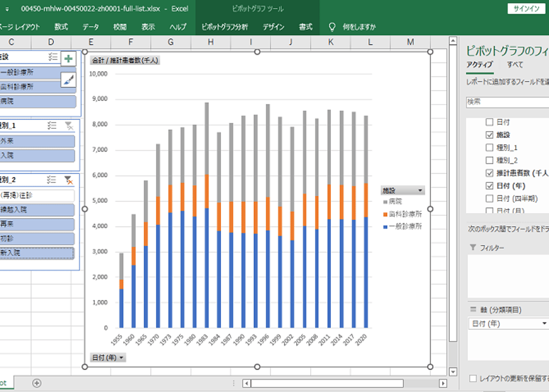549x392 pixels.
Task: Toggle multi-select in the 種別_2 slicer
Action: click(52, 180)
